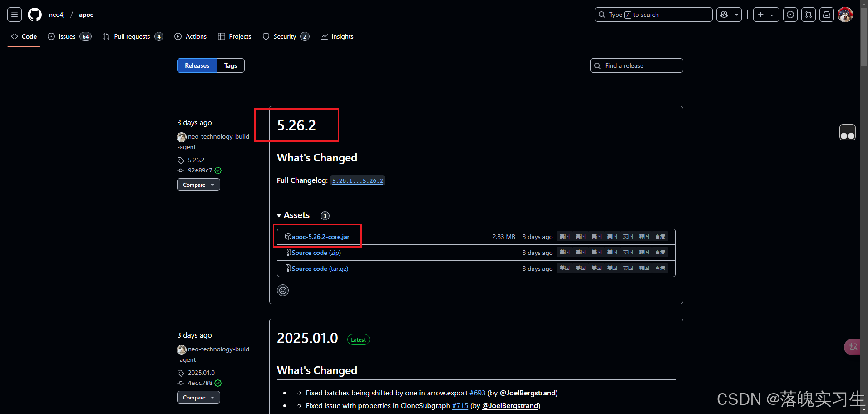This screenshot has width=868, height=414.
Task: Download Source code (zip)
Action: (316, 253)
